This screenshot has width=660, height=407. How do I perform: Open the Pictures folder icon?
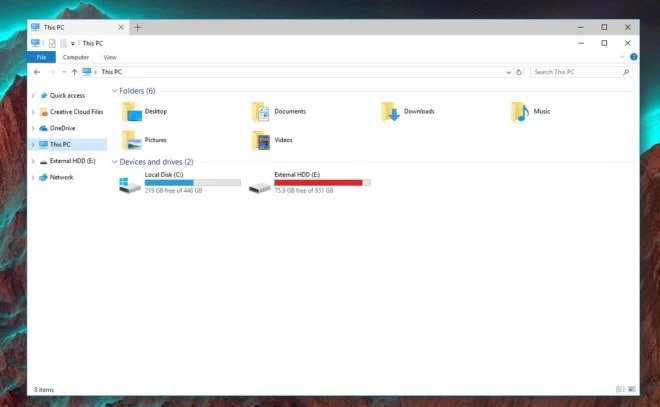click(132, 141)
